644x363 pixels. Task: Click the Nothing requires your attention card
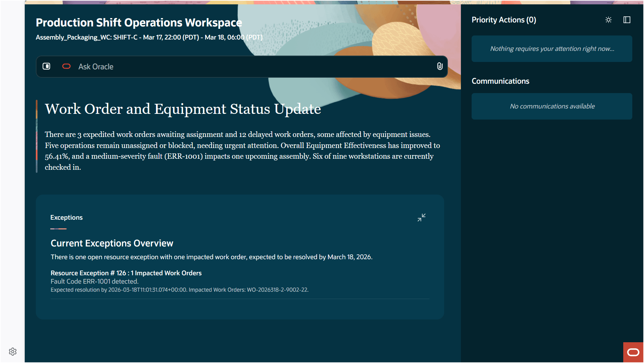[552, 49]
